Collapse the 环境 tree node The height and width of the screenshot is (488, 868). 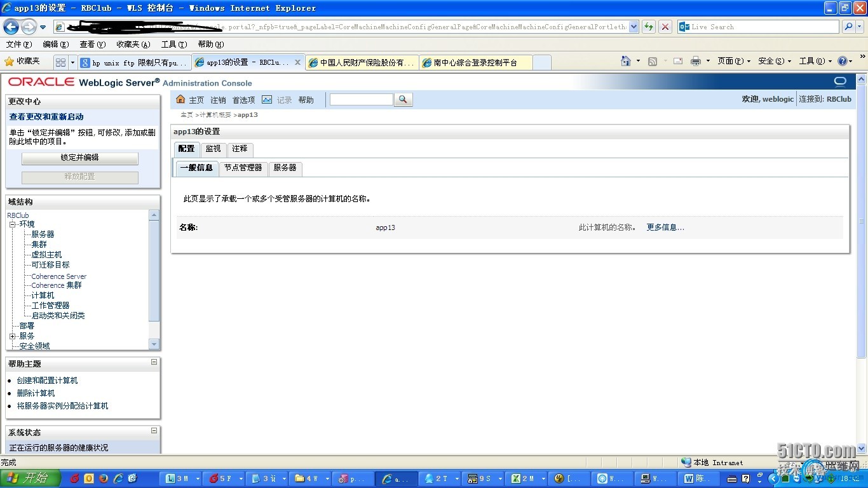(x=12, y=224)
